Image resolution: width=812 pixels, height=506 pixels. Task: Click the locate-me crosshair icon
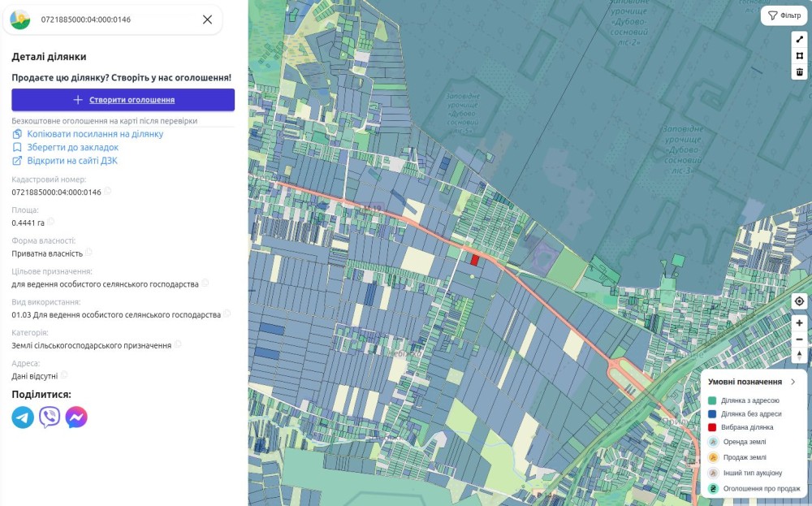799,301
